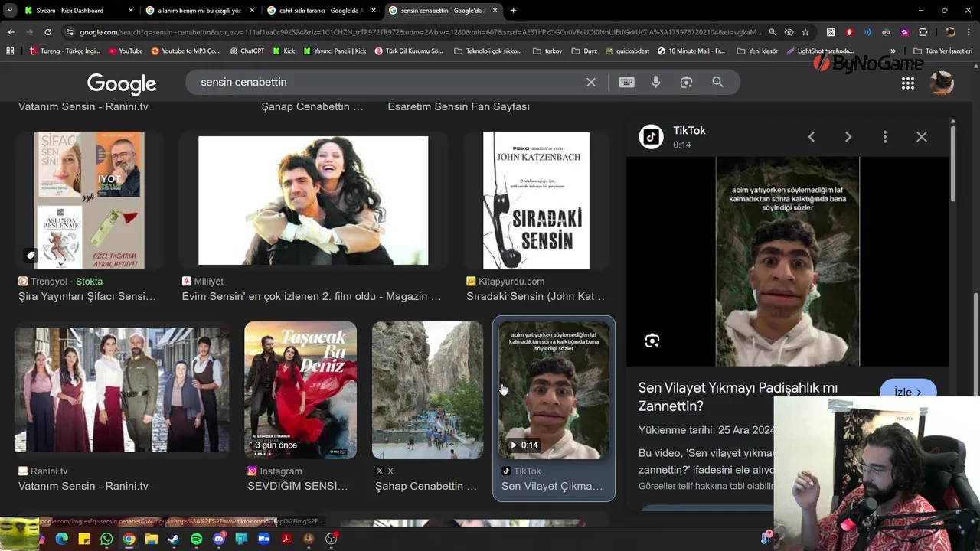This screenshot has width=980, height=551.
Task: Open the ChatGPT bookmark
Action: pyautogui.click(x=247, y=51)
